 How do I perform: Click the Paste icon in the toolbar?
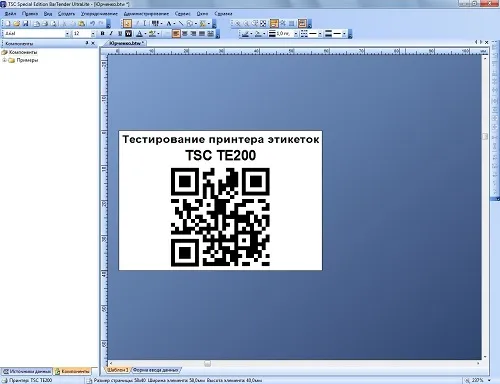click(81, 23)
